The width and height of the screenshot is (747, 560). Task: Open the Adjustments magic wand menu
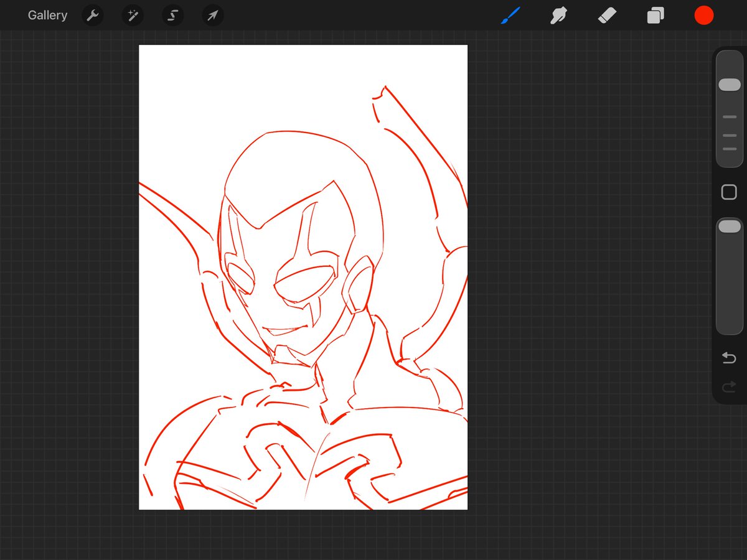click(133, 16)
